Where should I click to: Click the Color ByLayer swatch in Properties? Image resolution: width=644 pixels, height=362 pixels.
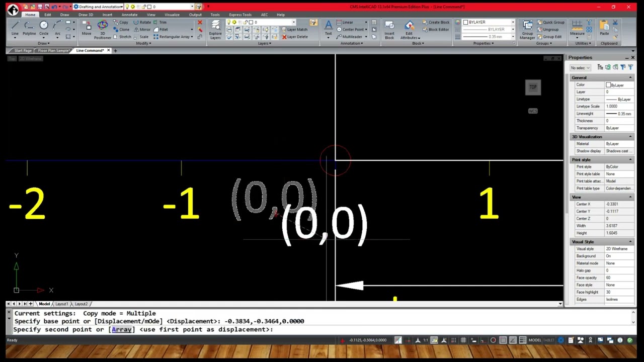click(x=608, y=85)
